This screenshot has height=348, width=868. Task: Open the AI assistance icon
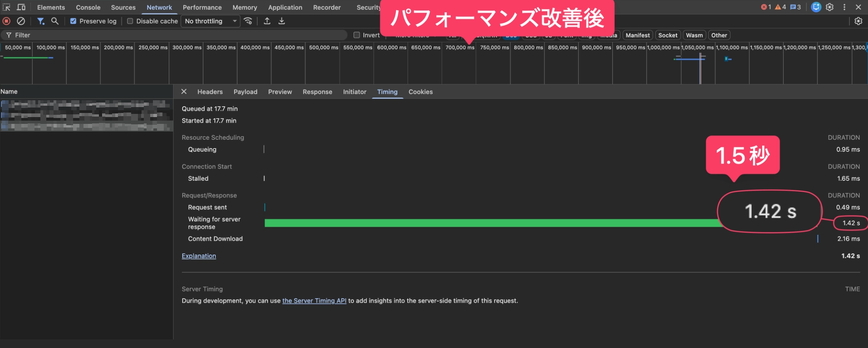(x=816, y=7)
